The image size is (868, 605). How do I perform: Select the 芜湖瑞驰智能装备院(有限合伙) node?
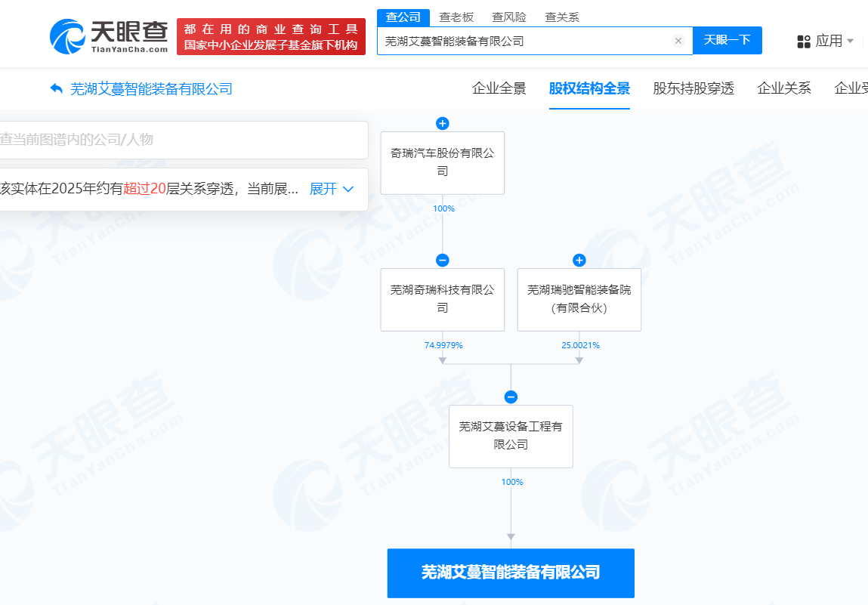(x=579, y=299)
